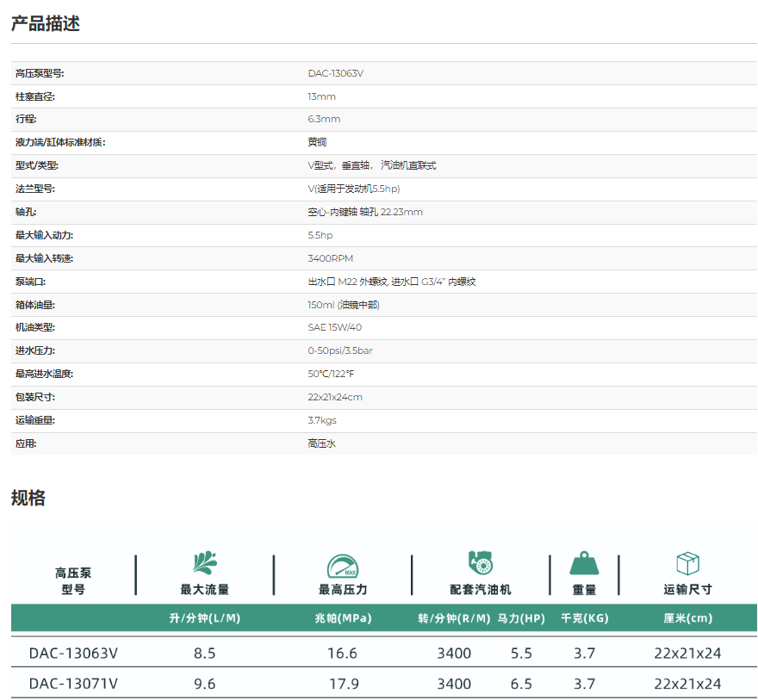The width and height of the screenshot is (758, 700).
Task: Click the 升/分钟(L/M) column header
Action: coord(205,619)
